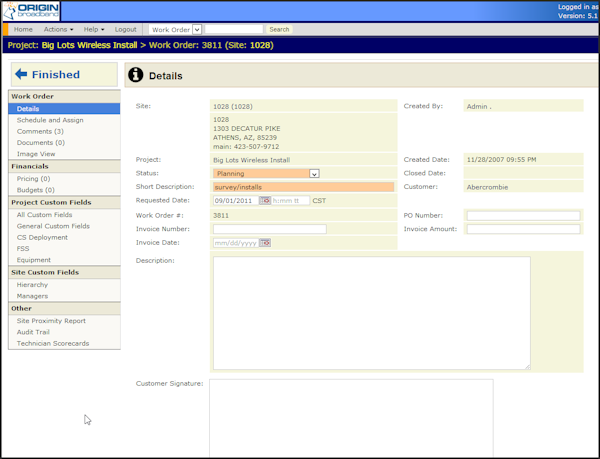
Task: Open All Custom Fields link
Action: [44, 215]
